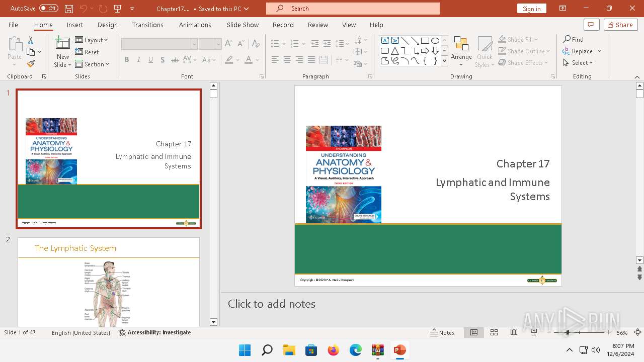
Task: Switch to the Transitions tab
Action: pos(148,25)
